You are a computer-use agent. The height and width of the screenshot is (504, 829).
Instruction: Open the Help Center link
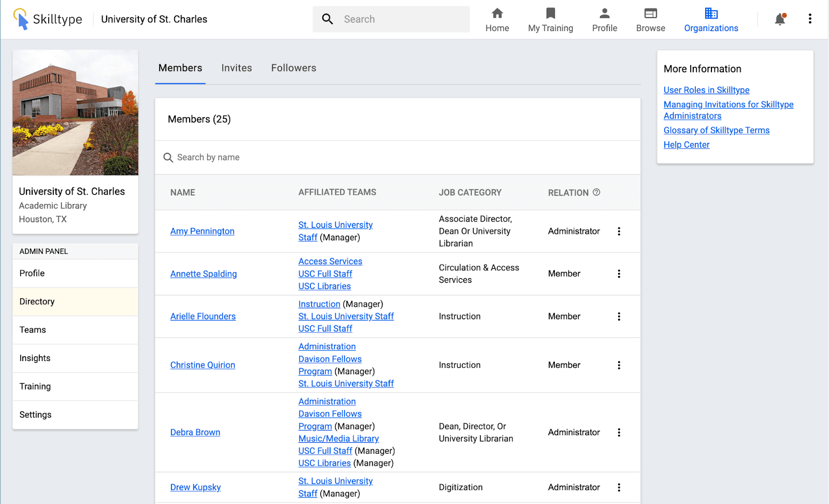tap(687, 145)
